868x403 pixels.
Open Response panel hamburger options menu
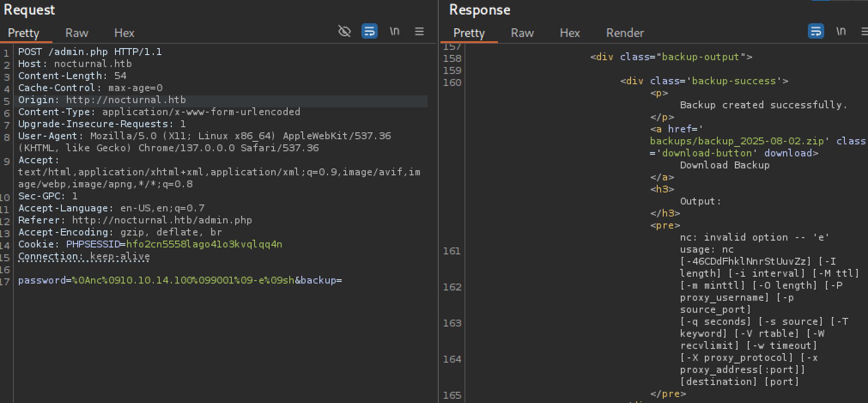click(x=864, y=31)
